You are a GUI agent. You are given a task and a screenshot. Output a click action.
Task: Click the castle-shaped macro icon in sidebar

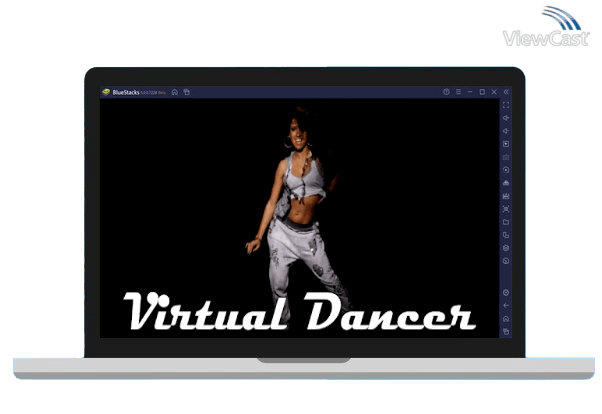pos(506,196)
